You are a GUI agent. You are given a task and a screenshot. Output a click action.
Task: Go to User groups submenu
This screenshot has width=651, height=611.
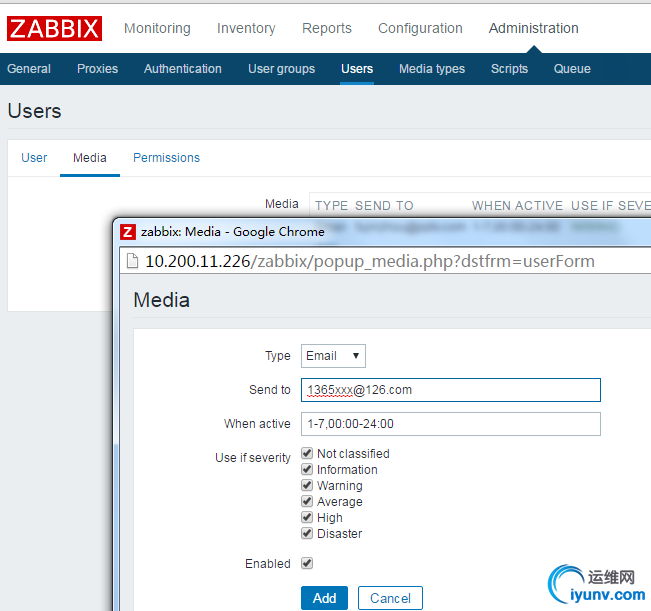[281, 68]
